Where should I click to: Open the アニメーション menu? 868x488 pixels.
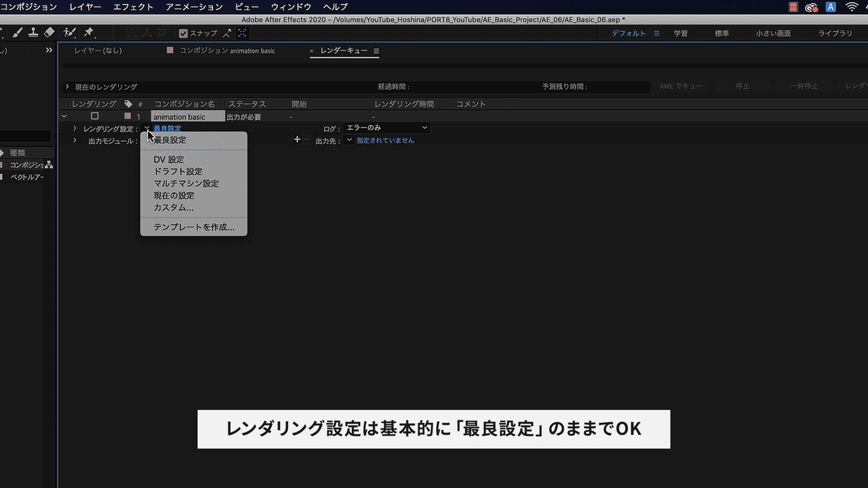coord(195,7)
